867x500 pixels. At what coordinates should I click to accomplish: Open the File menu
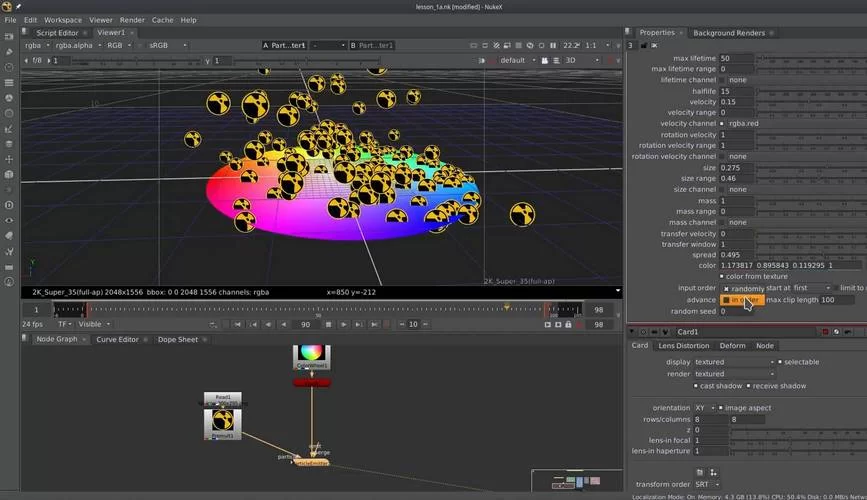(x=11, y=20)
